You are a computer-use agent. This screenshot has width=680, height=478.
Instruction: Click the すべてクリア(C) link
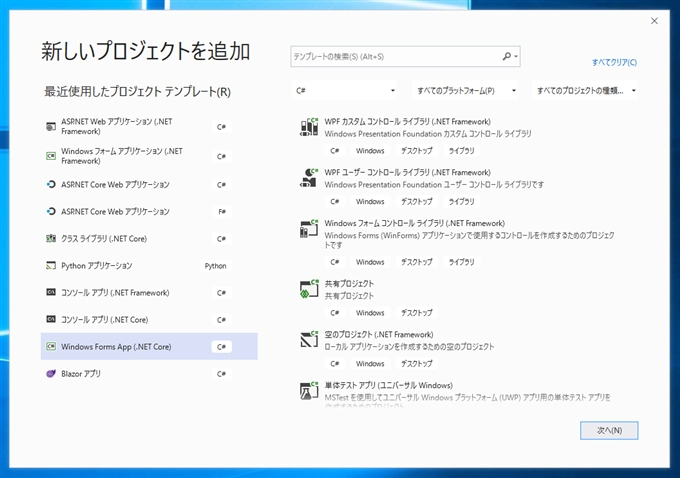click(x=614, y=62)
